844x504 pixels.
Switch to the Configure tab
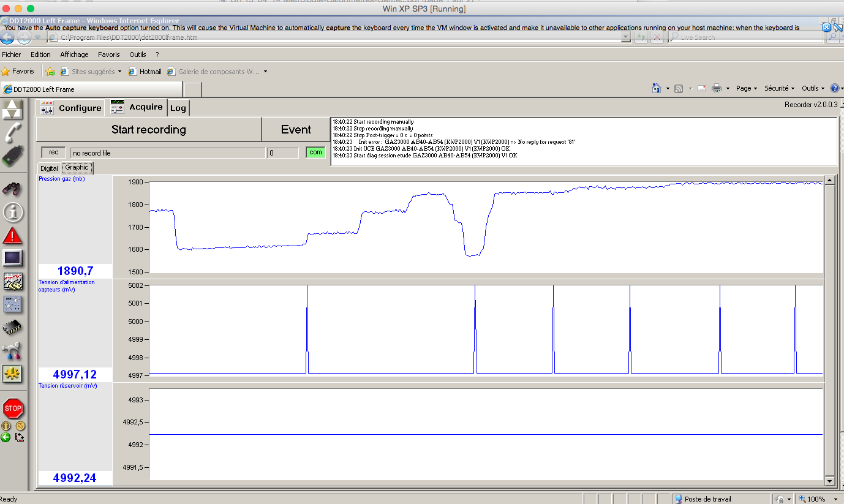(71, 108)
